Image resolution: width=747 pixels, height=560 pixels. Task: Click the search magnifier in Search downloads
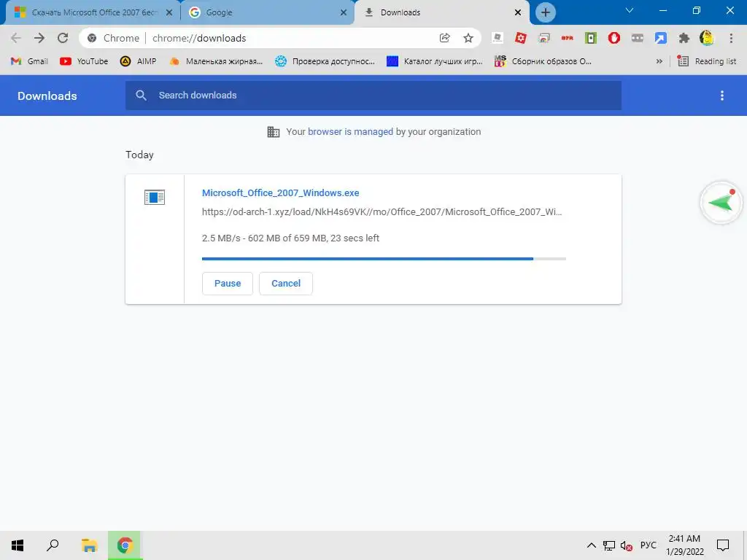click(141, 96)
